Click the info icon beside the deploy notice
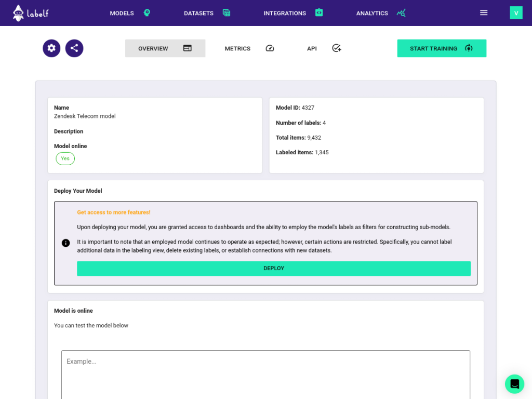The height and width of the screenshot is (399, 532). click(x=65, y=243)
